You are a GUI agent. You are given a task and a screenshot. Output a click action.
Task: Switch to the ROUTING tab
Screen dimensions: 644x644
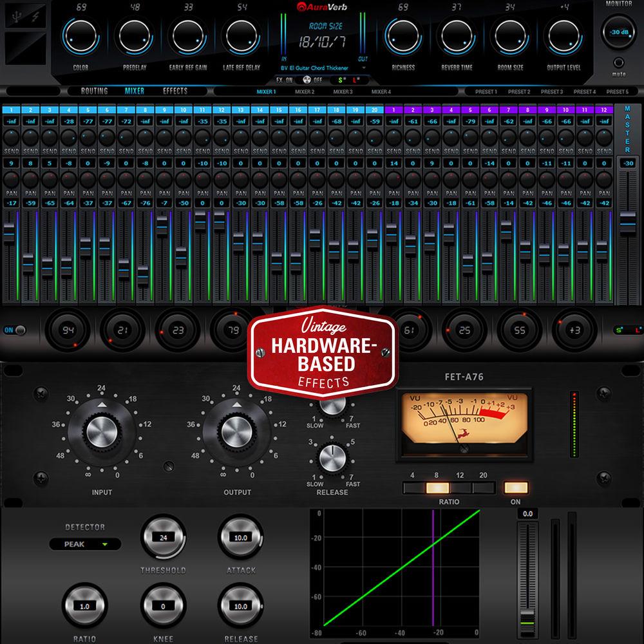pos(94,90)
